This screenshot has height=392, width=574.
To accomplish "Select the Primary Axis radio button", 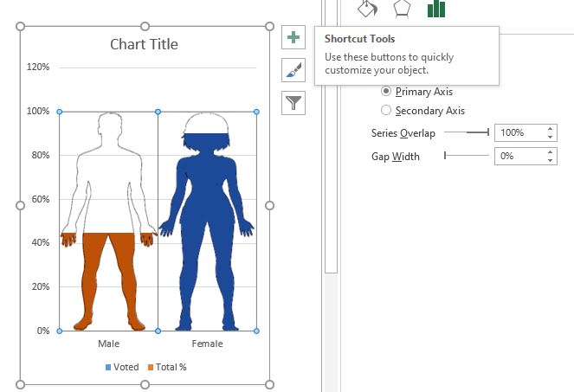I will [386, 91].
